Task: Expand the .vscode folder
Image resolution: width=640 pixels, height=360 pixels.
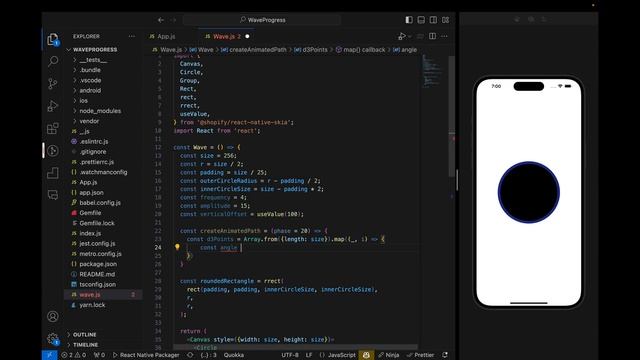Action: click(90, 80)
